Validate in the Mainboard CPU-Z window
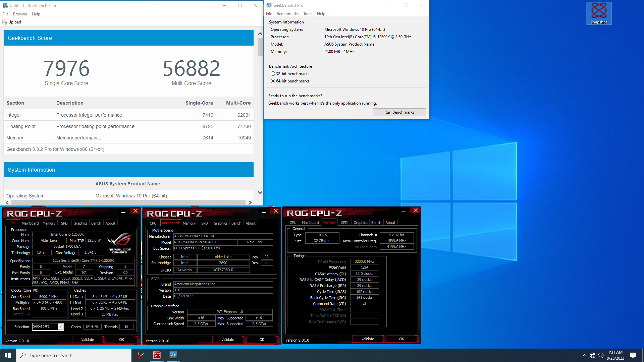The width and height of the screenshot is (644, 362). click(228, 340)
